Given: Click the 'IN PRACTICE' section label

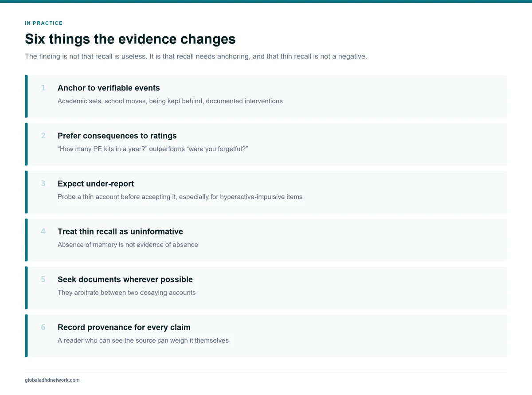Looking at the screenshot, I should 44,23.
